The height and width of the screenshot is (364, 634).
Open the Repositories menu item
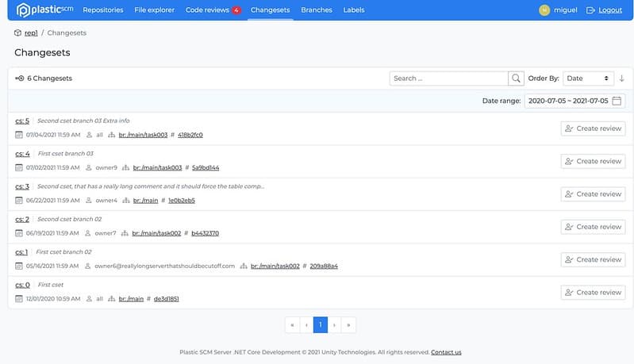pos(102,10)
